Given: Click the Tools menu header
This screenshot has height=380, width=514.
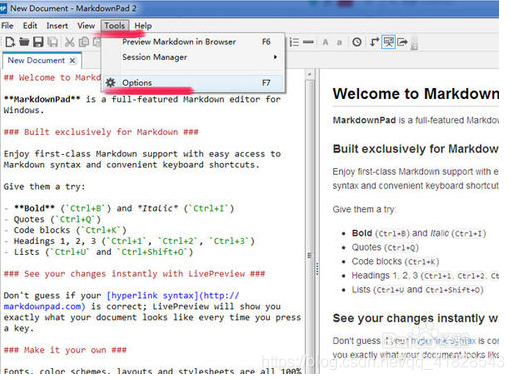Looking at the screenshot, I should pos(115,26).
